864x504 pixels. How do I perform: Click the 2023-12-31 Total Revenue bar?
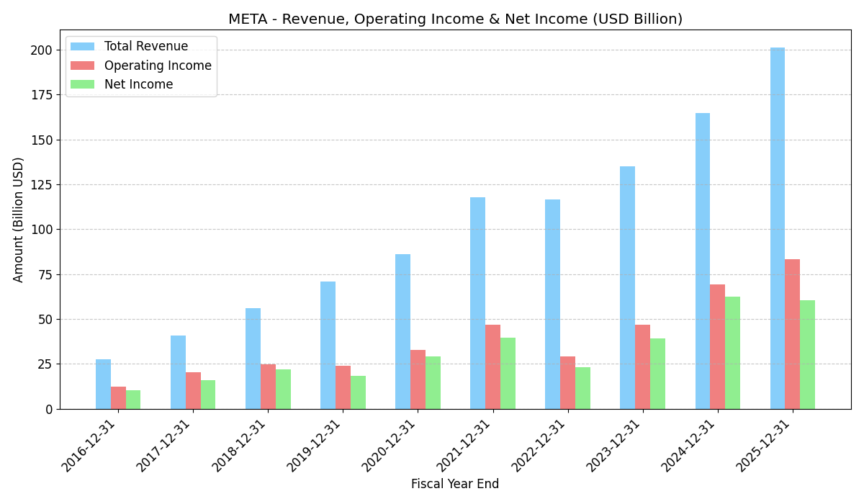coord(627,288)
